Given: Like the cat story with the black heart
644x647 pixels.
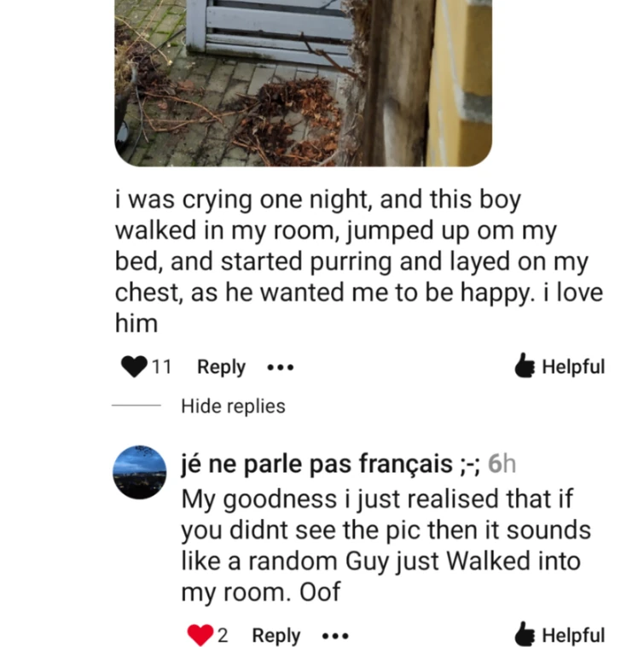Looking at the screenshot, I should (134, 366).
